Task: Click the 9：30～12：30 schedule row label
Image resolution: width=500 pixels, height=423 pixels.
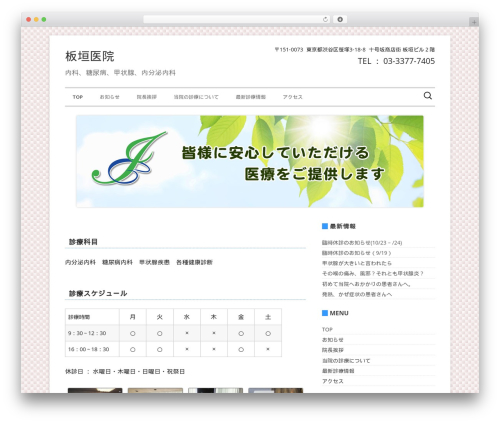Action: click(87, 333)
